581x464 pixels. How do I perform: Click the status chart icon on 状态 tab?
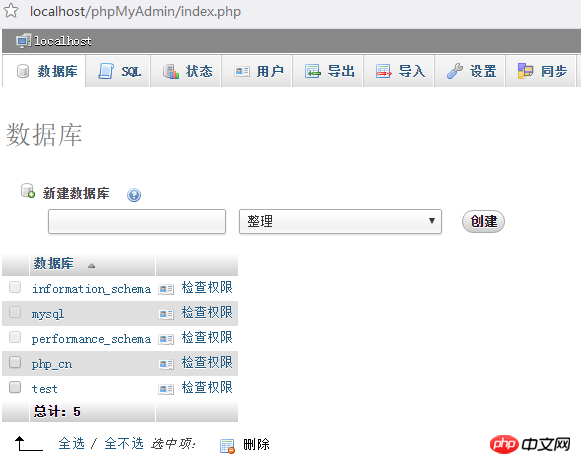[171, 71]
